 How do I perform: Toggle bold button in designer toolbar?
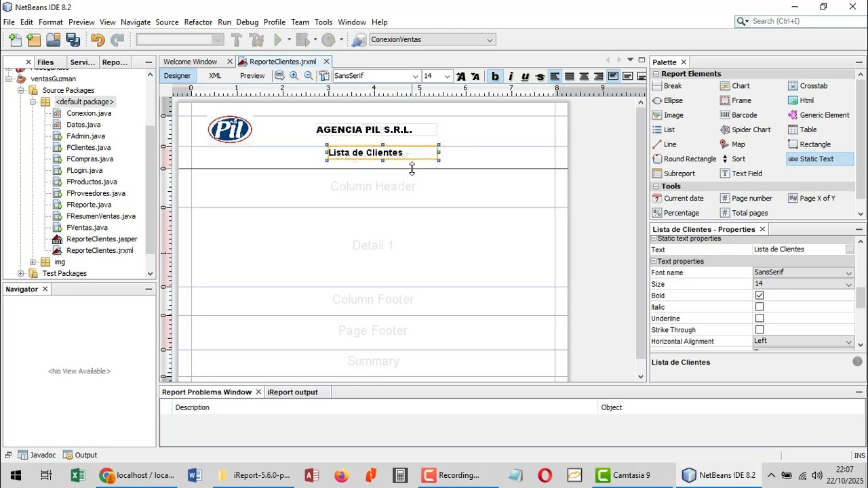tap(495, 77)
